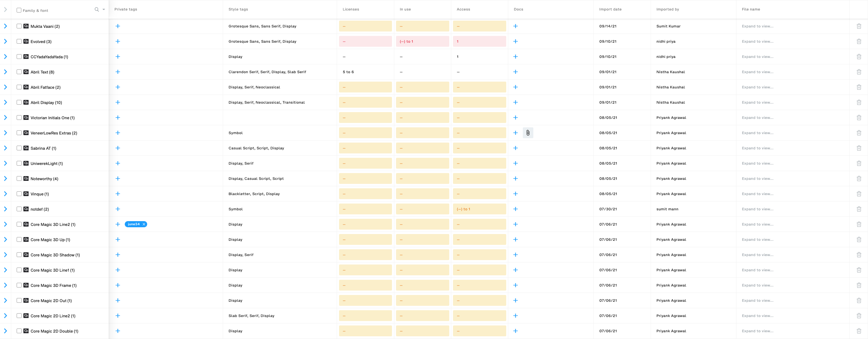This screenshot has height=339, width=868.
Task: Add another private tag to Core Magic 3D Line2
Action: point(118,224)
